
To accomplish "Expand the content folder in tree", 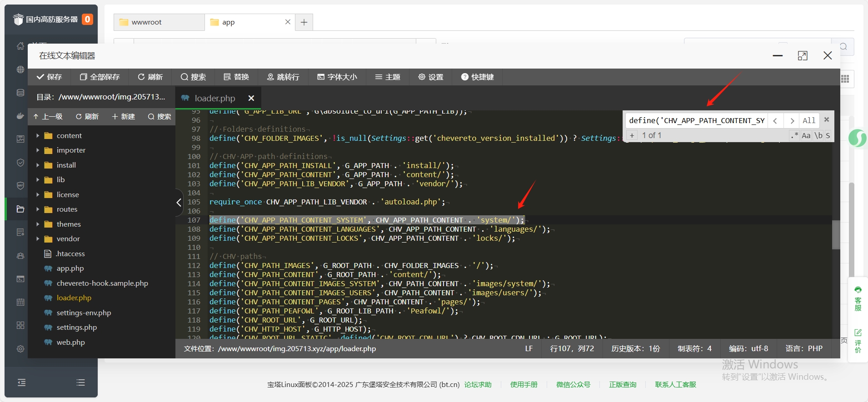I will pos(38,136).
